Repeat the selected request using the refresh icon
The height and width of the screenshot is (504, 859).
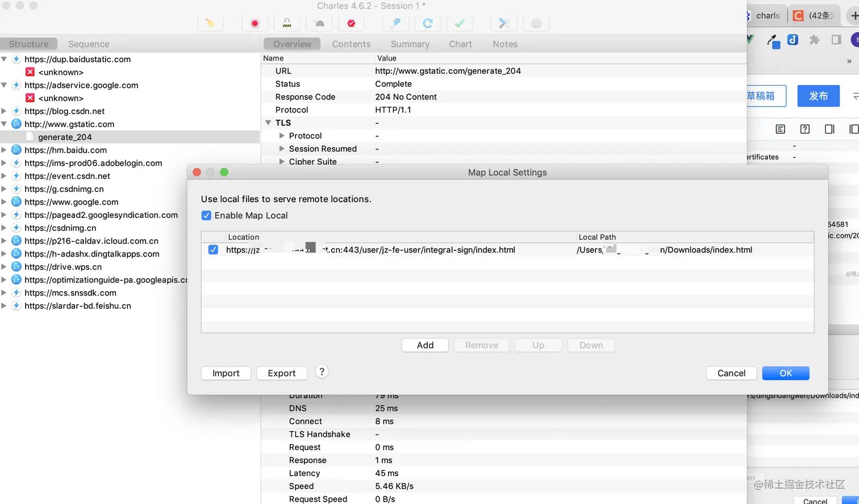tap(428, 23)
